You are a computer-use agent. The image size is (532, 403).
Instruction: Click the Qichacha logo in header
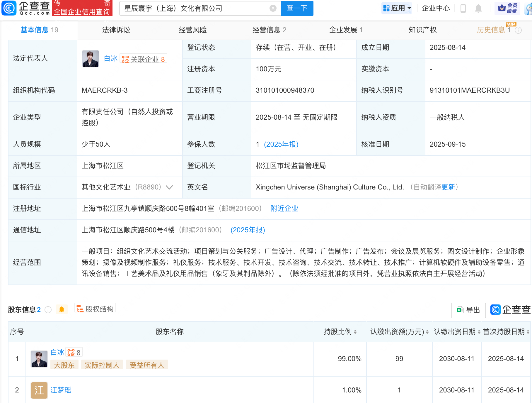[26, 8]
